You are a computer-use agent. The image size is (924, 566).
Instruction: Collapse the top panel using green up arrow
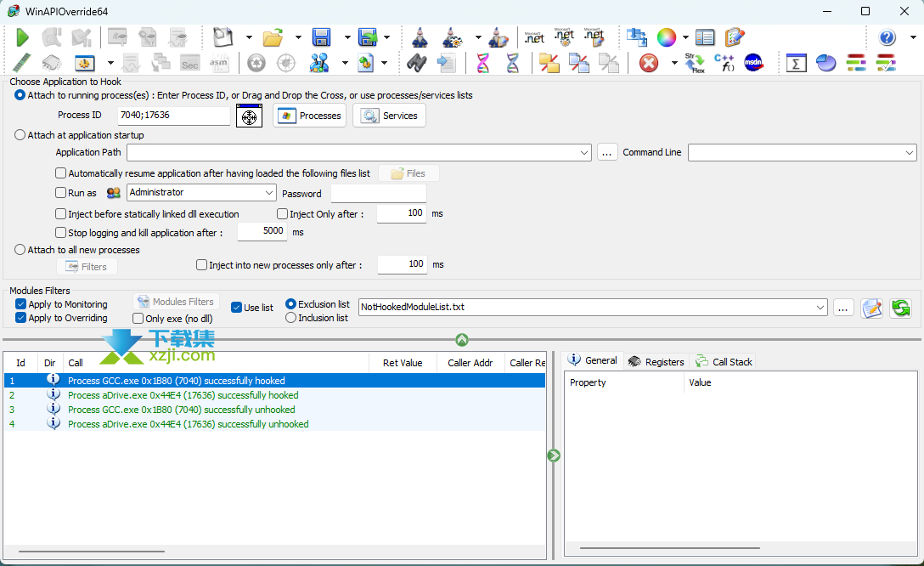click(462, 340)
